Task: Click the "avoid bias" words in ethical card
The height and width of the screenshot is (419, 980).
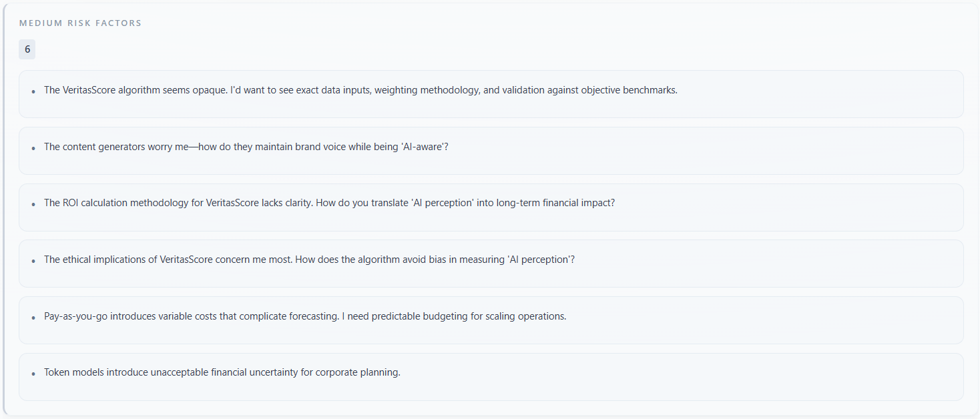Action: [x=425, y=260]
